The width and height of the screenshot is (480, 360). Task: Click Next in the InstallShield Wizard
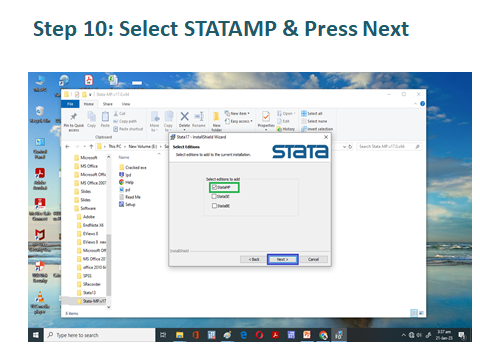point(282,259)
